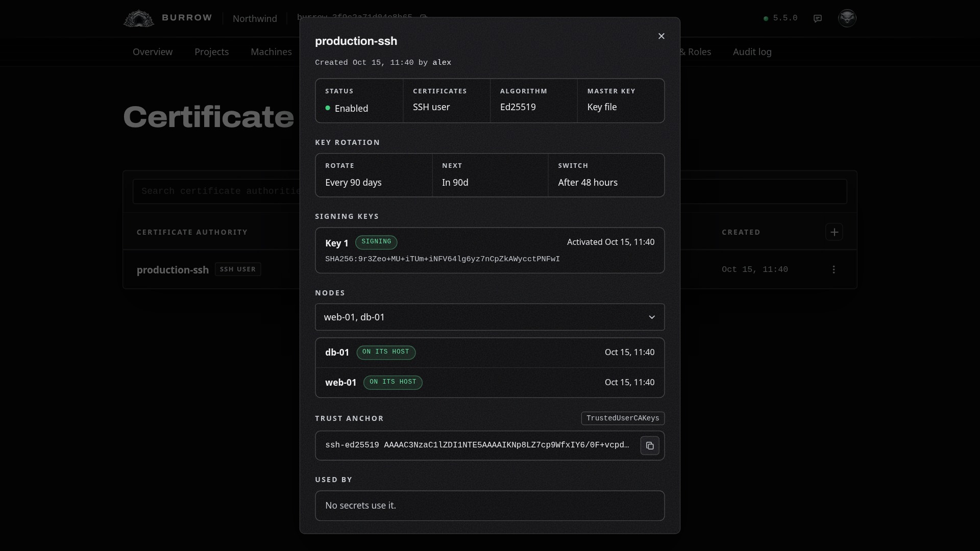The image size is (980, 551).
Task: Select the Northwind organization name
Action: click(x=255, y=18)
